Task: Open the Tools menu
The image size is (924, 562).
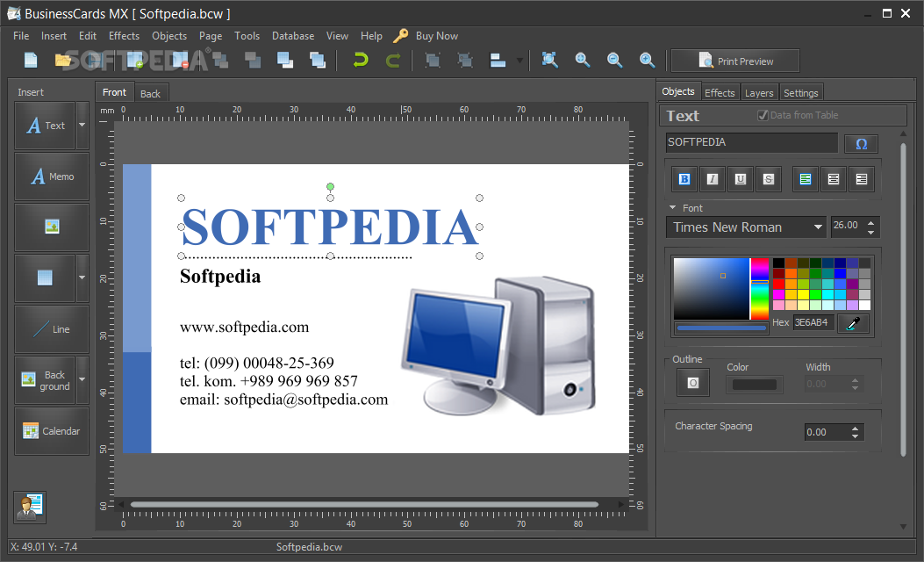Action: (x=247, y=36)
